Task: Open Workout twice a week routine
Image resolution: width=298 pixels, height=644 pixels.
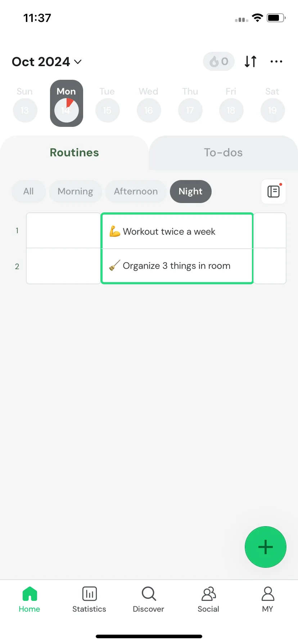Action: [x=177, y=231]
